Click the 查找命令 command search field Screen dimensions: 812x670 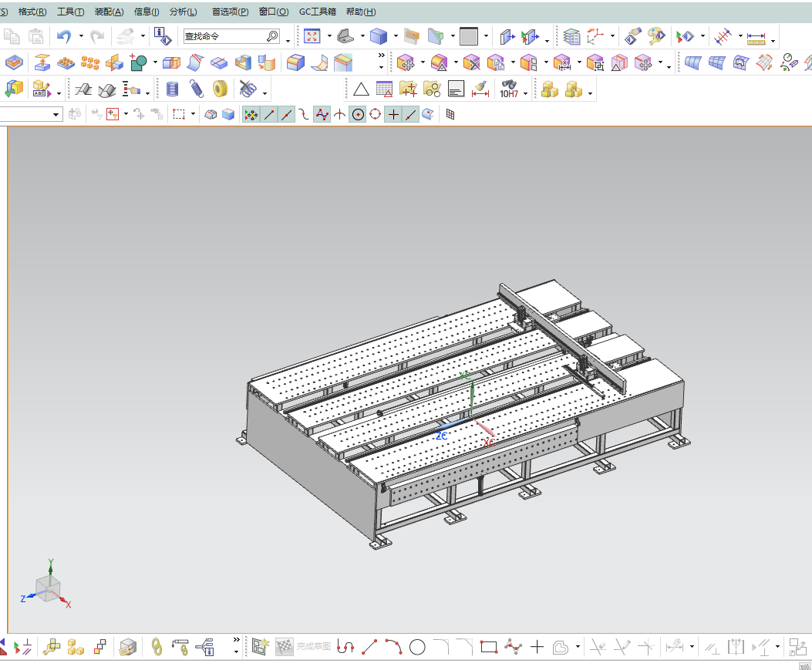231,36
